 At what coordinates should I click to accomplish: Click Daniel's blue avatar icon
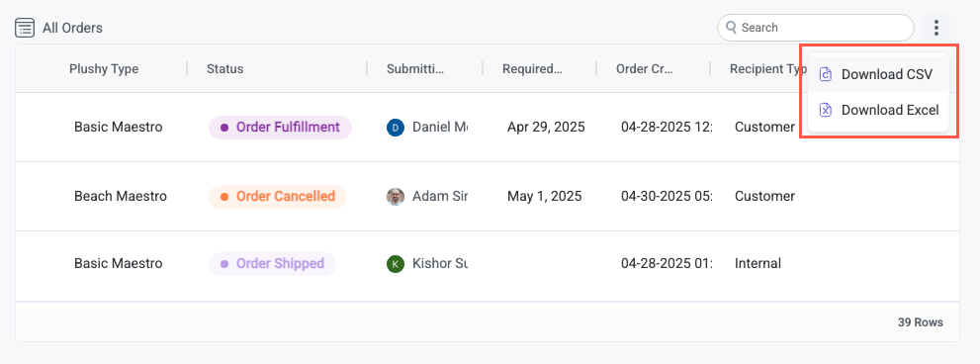tap(396, 128)
